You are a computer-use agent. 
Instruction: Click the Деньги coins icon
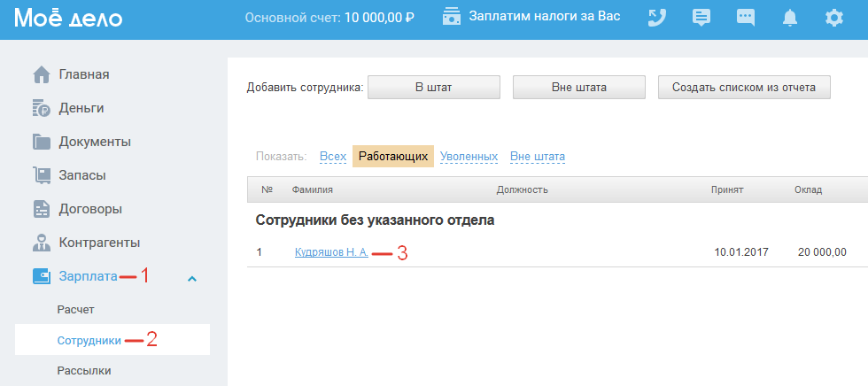coord(42,108)
